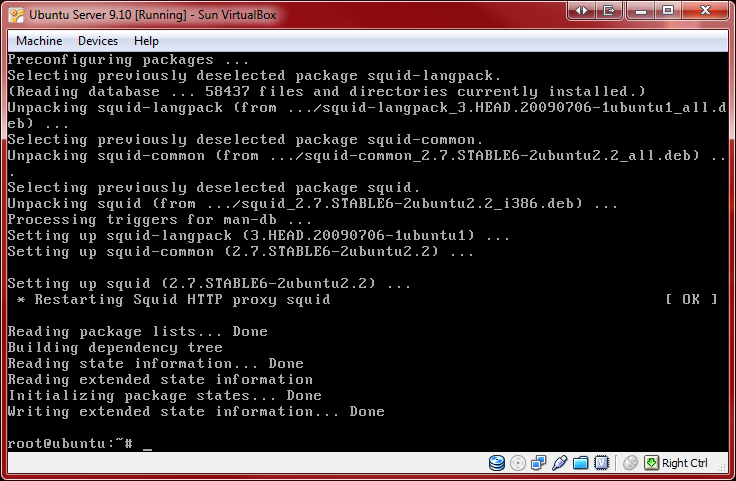Click 'Setting up squid-langpack' line
The image size is (736, 481).
(259, 236)
